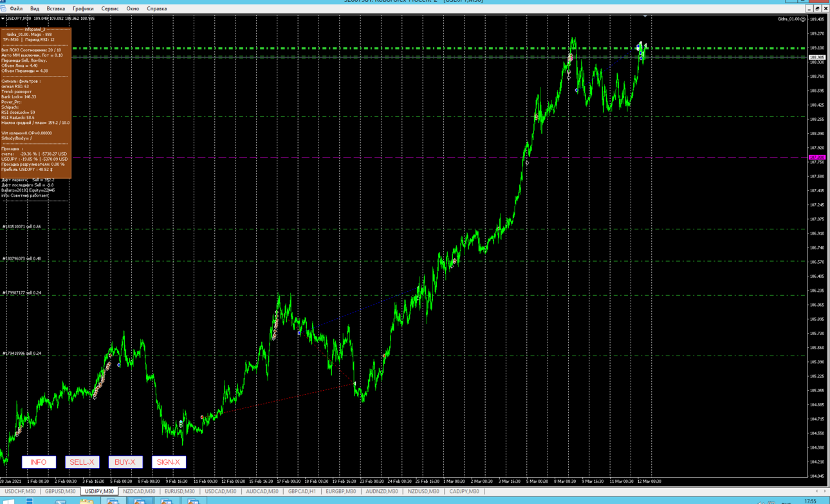Image resolution: width=830 pixels, height=504 pixels.
Task: Switch to the EURGBP,M30 chart tab
Action: [341, 492]
